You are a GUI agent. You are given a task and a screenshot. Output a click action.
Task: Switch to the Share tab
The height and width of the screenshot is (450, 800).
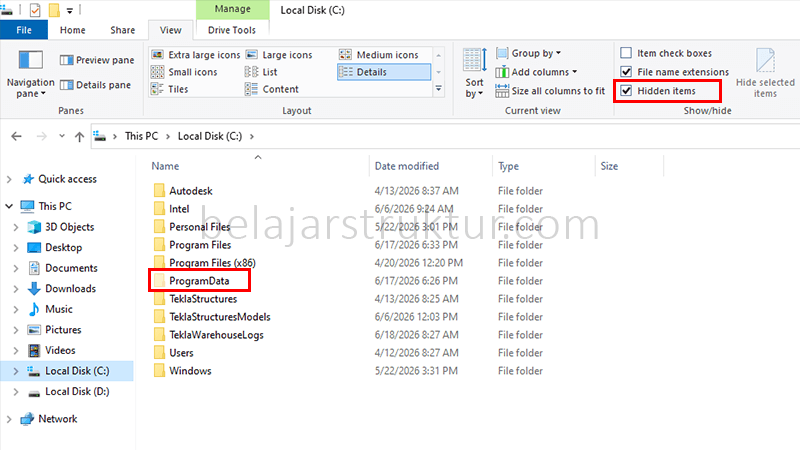pyautogui.click(x=122, y=30)
